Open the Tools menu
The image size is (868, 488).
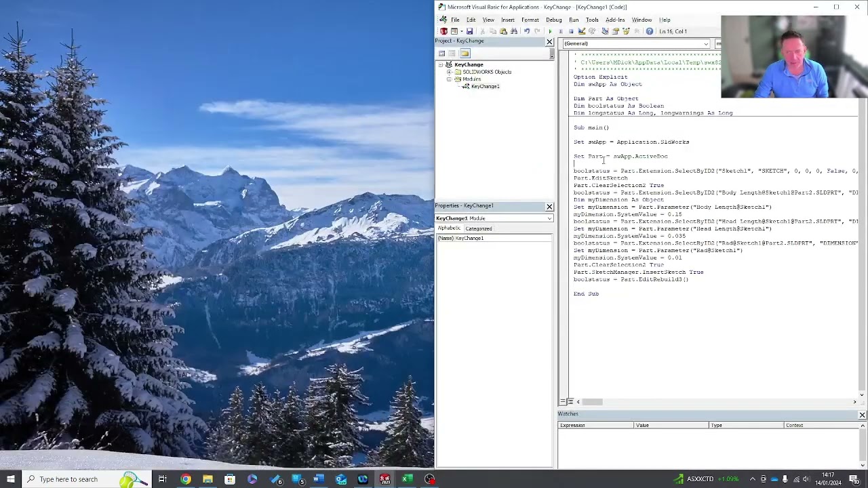(x=592, y=20)
